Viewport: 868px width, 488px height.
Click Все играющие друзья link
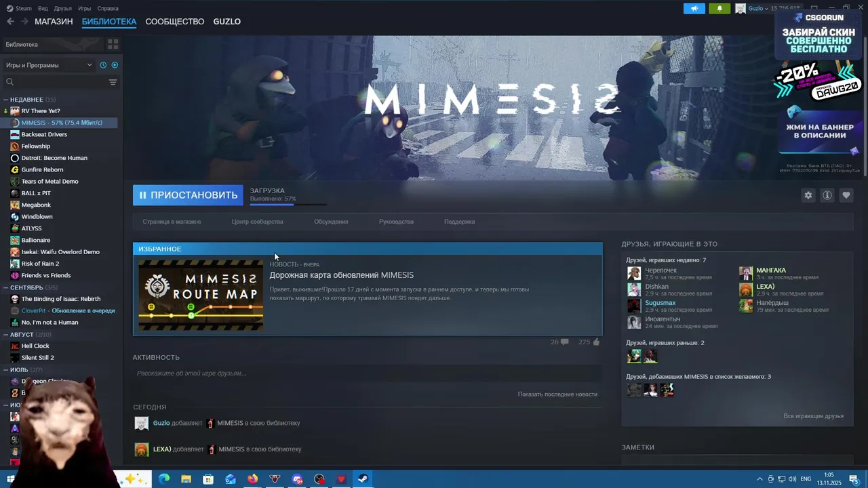pos(813,415)
